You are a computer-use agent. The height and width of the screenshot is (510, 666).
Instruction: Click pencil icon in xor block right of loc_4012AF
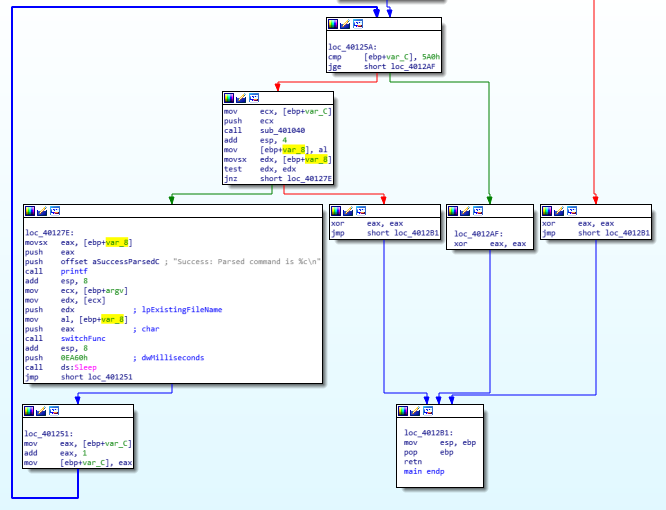[x=559, y=211]
